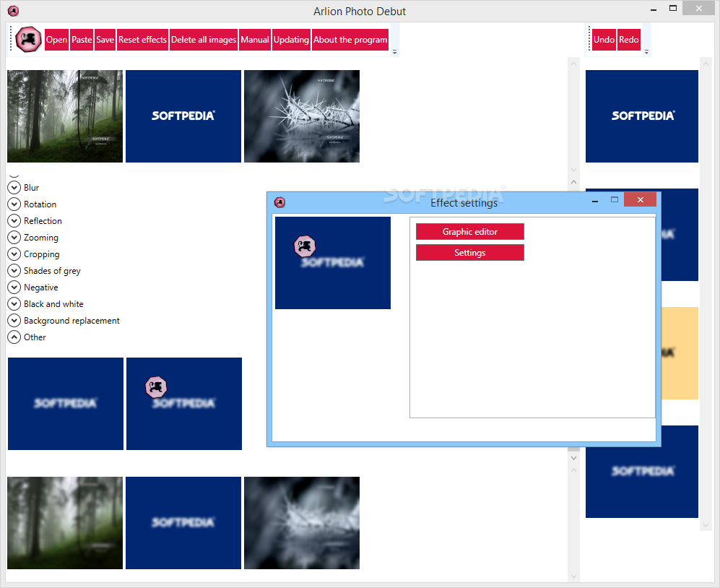
Task: Select top Softpedia image in right history panel
Action: pyautogui.click(x=642, y=116)
